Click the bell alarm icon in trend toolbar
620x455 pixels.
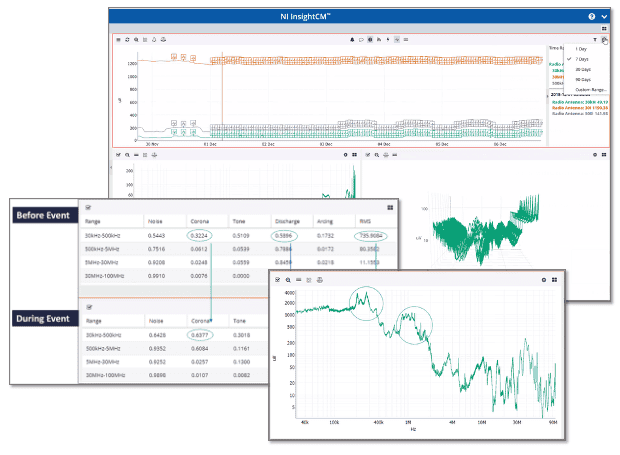click(x=352, y=39)
